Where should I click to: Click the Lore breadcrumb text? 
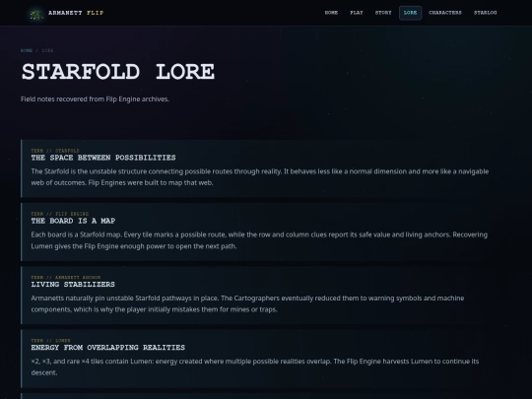pos(47,50)
